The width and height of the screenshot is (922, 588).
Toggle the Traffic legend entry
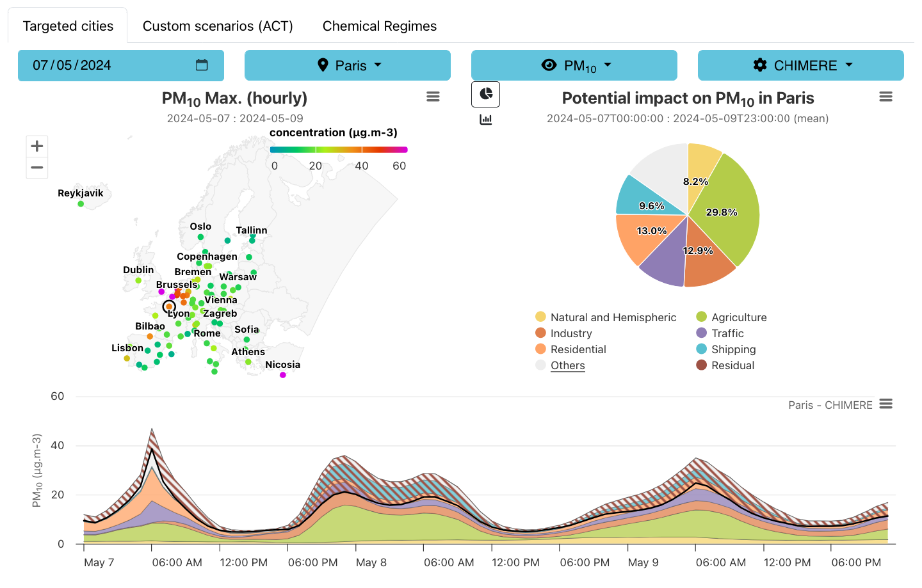(x=727, y=333)
